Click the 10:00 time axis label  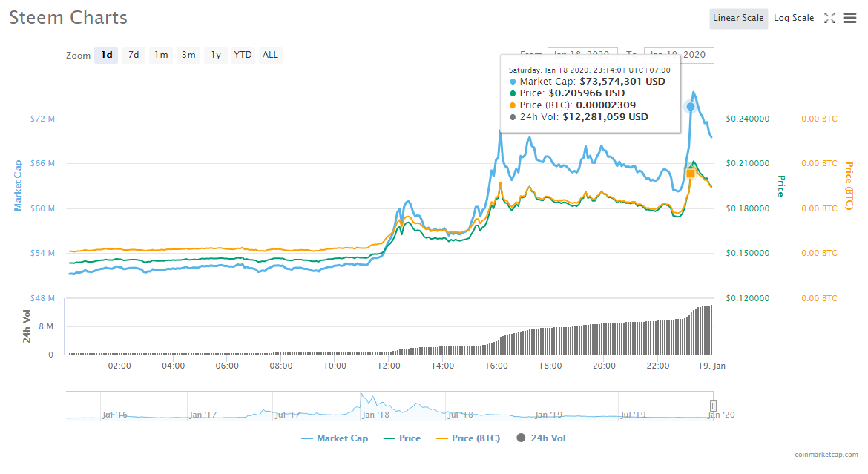tap(335, 366)
